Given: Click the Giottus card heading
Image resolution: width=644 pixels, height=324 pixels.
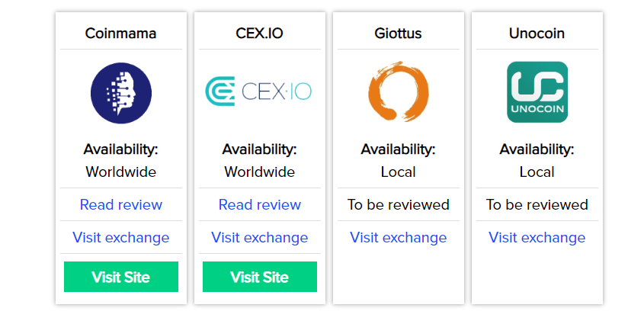Looking at the screenshot, I should pyautogui.click(x=398, y=34).
